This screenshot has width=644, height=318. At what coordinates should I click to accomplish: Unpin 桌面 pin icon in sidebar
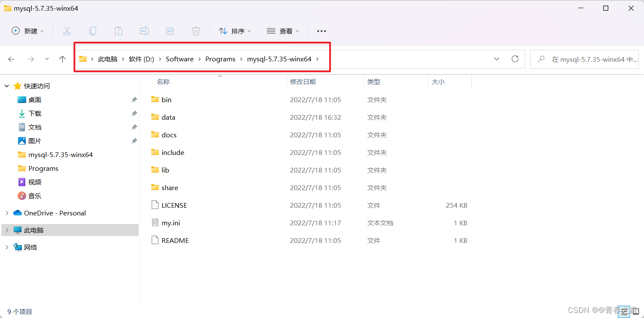134,100
